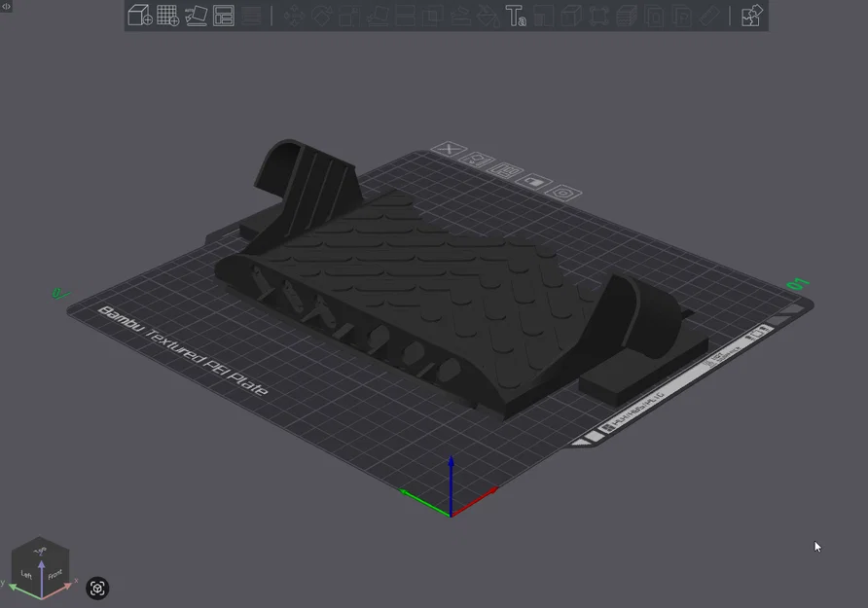This screenshot has width=868, height=608.
Task: Select the Rotate tool in toolbar
Action: coord(322,16)
